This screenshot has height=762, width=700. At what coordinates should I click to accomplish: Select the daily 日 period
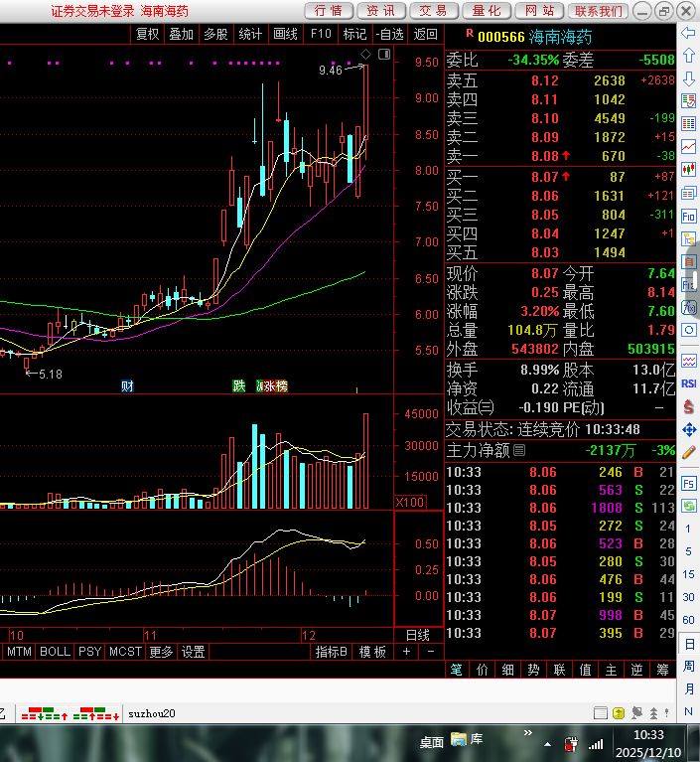(x=688, y=645)
